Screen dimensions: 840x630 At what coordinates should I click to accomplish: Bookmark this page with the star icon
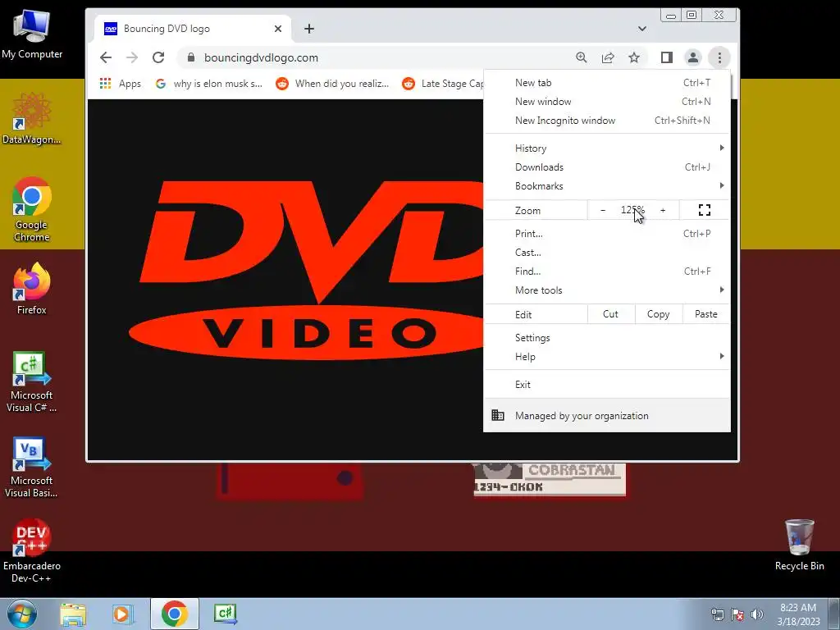tap(634, 57)
